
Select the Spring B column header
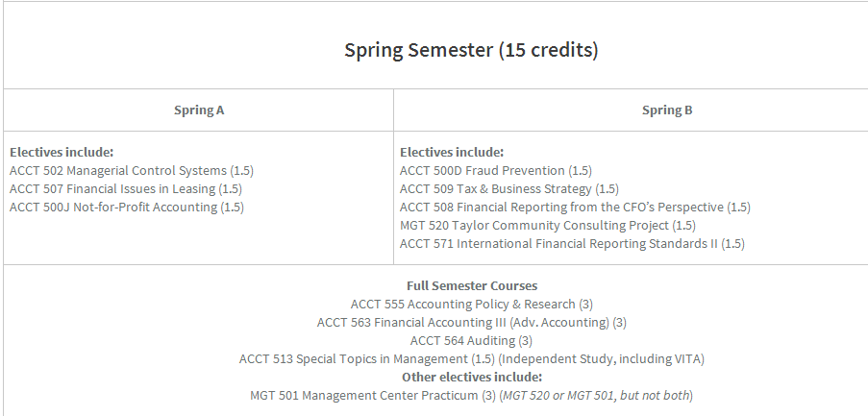[667, 110]
